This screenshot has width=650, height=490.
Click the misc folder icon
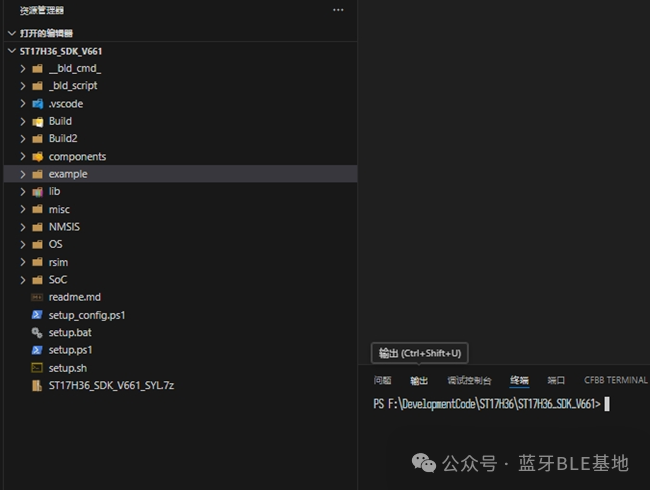[37, 209]
